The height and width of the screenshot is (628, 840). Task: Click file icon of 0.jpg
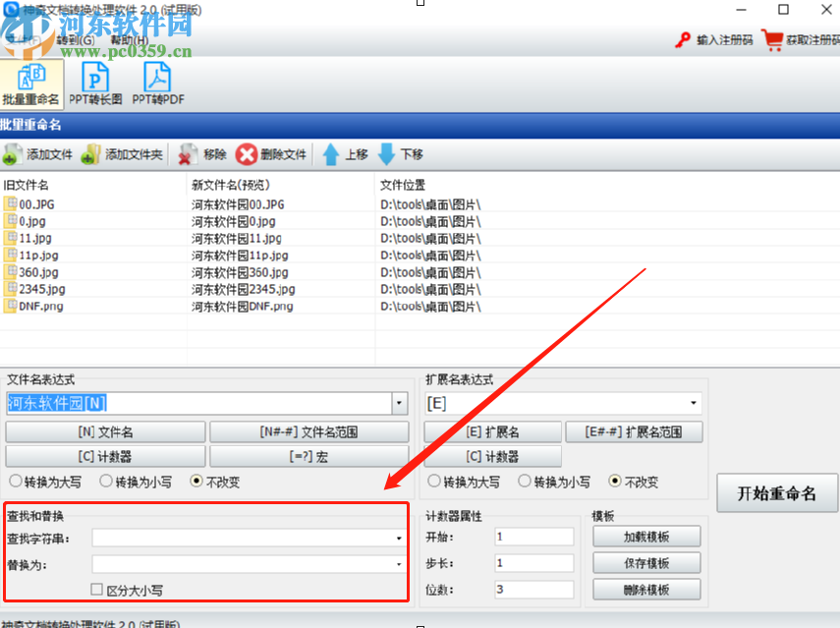(x=10, y=221)
